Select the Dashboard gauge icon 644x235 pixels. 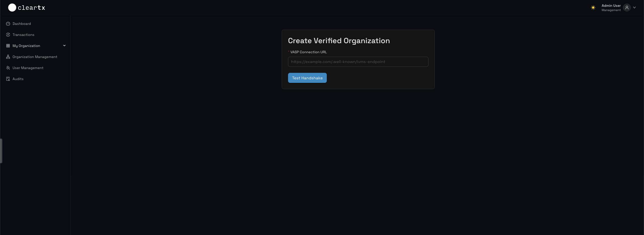pyautogui.click(x=8, y=24)
